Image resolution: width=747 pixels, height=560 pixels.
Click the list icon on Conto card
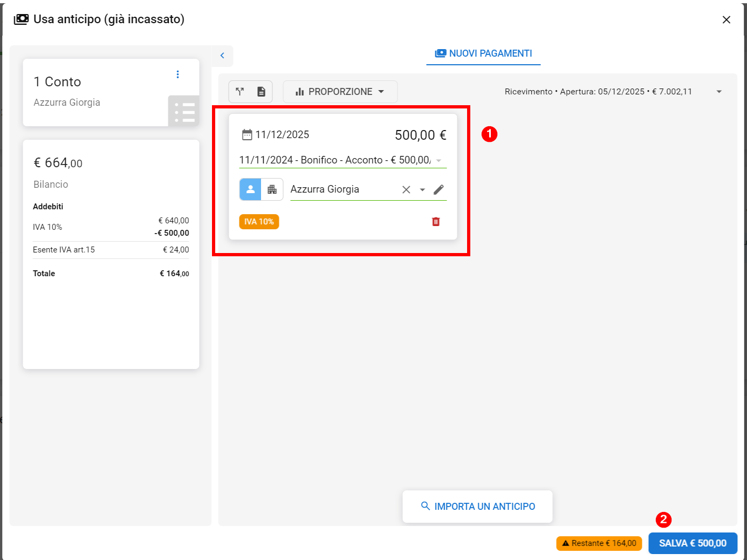coord(184,112)
